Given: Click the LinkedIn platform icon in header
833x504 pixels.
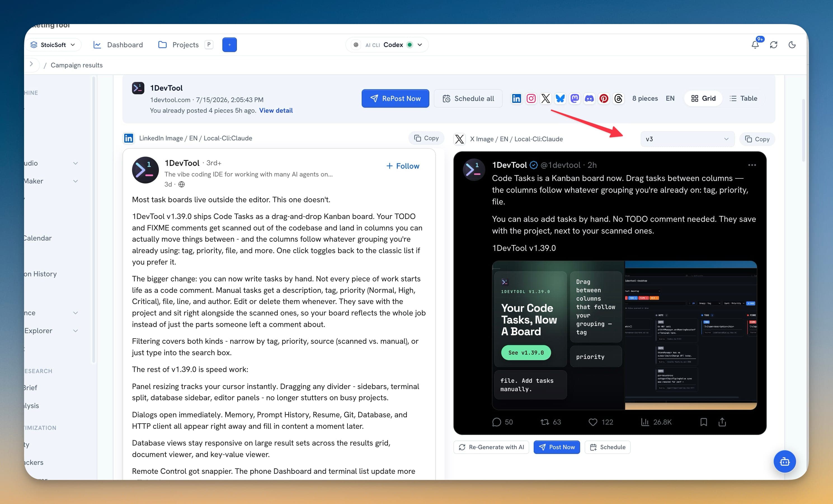Looking at the screenshot, I should 516,98.
